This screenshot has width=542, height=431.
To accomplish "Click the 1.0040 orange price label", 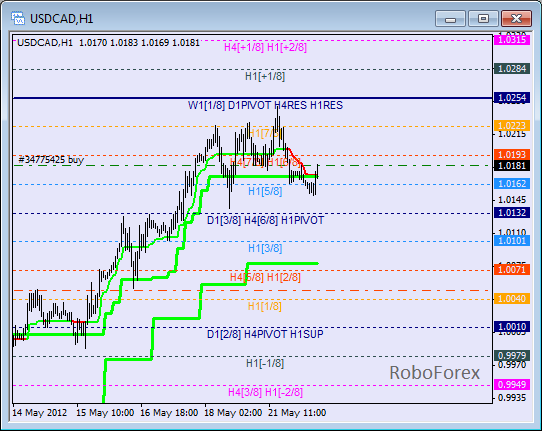I will 512,299.
